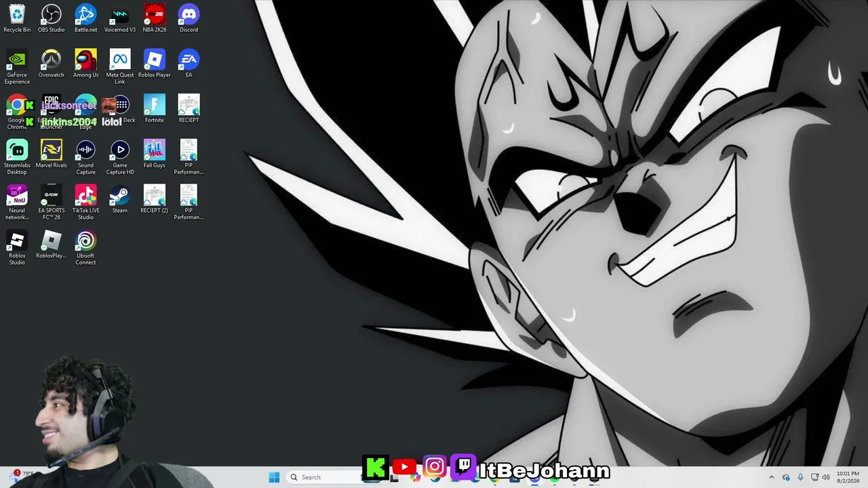Select the Fortnite desktop icon
Viewport: 868px width, 488px height.
click(x=155, y=109)
